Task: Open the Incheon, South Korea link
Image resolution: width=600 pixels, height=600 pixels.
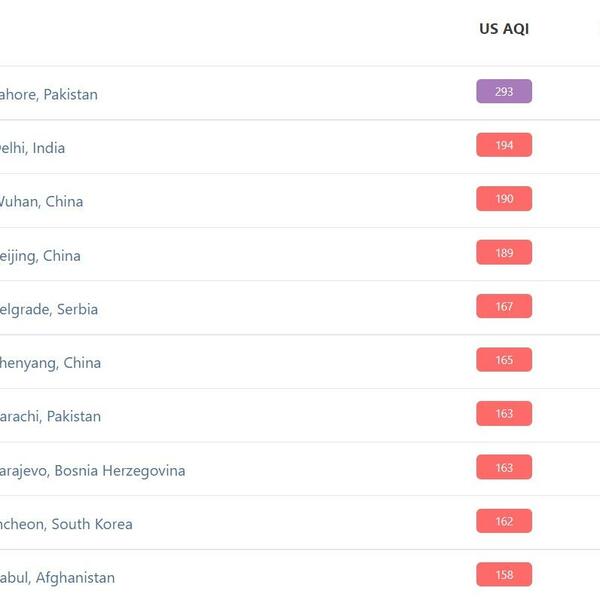Action: click(x=66, y=524)
